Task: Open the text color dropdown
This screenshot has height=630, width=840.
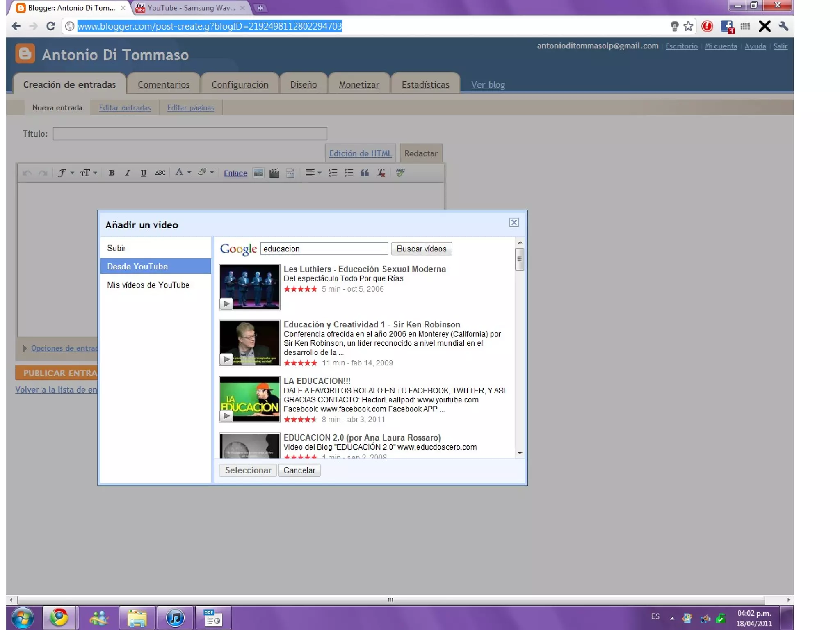Action: click(x=183, y=173)
